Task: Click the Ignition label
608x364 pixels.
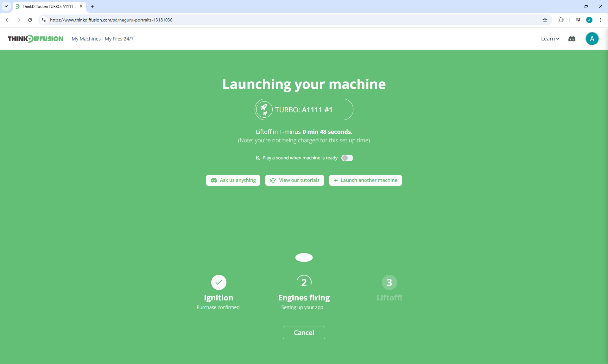Action: [218, 298]
